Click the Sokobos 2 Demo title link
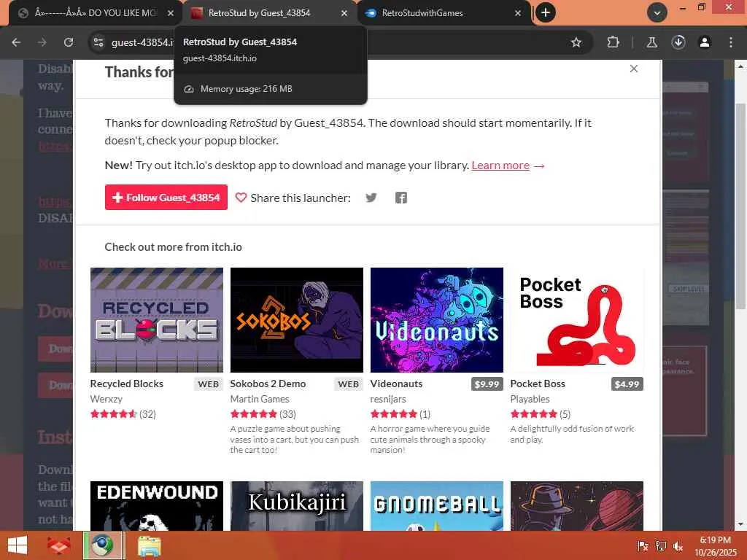Image resolution: width=747 pixels, height=560 pixels. pyautogui.click(x=268, y=384)
